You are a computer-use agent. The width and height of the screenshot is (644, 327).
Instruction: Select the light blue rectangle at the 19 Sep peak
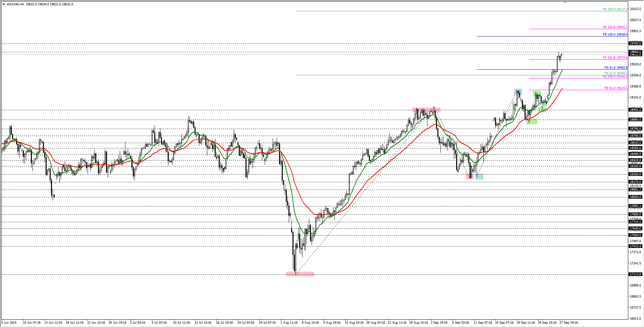click(518, 91)
